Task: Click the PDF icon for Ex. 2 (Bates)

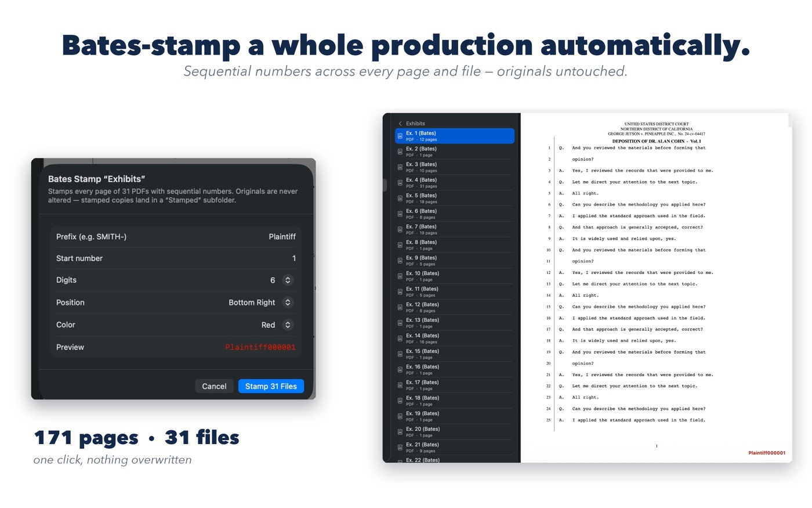Action: click(x=400, y=152)
